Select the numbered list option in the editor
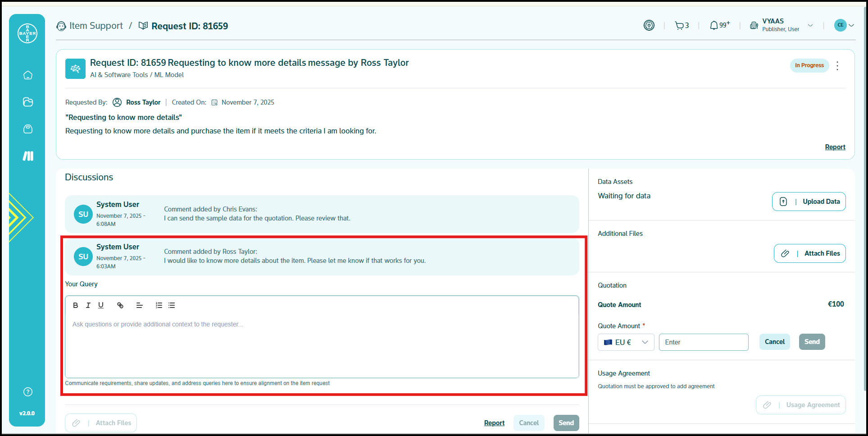The width and height of the screenshot is (868, 436). pyautogui.click(x=159, y=305)
